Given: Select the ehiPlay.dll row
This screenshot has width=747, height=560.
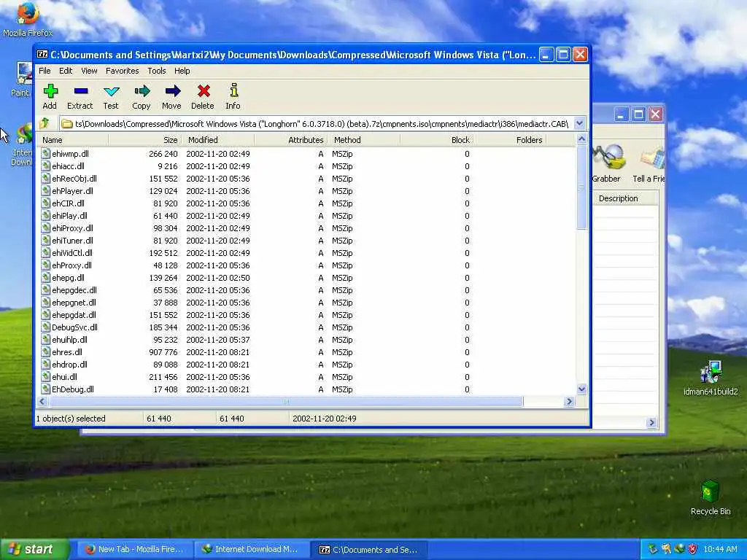Looking at the screenshot, I should pos(307,216).
